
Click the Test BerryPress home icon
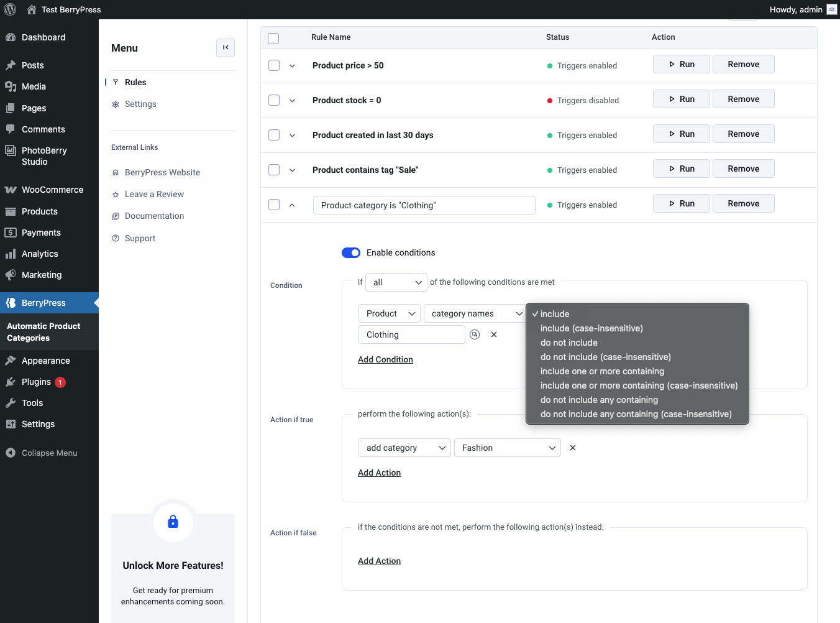click(32, 9)
